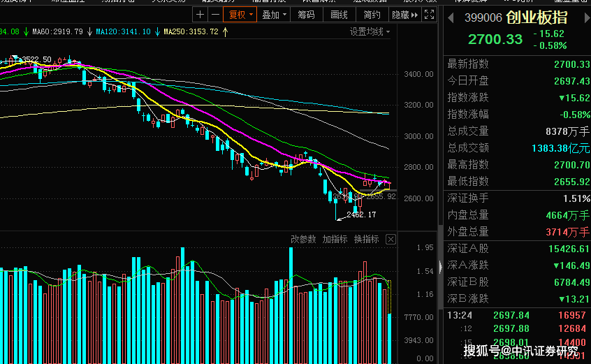
Task: Toggle the 画线 drawing tool mode
Action: coord(340,15)
